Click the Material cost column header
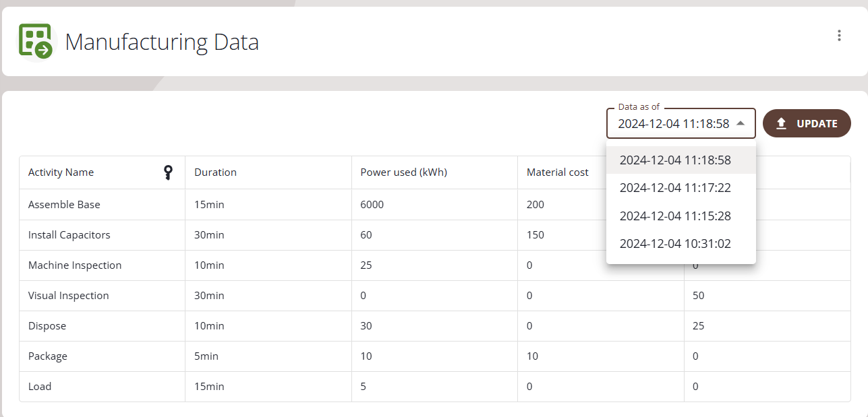868x417 pixels. [557, 172]
